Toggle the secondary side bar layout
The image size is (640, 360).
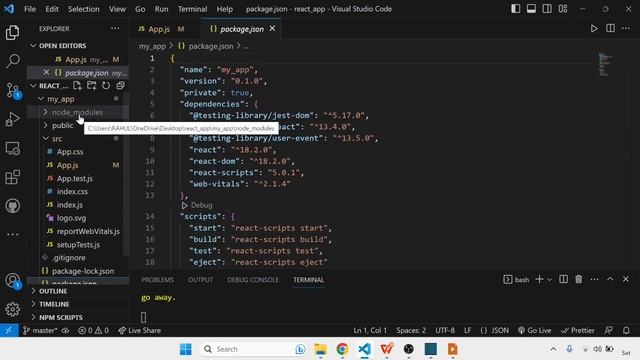pyautogui.click(x=547, y=9)
